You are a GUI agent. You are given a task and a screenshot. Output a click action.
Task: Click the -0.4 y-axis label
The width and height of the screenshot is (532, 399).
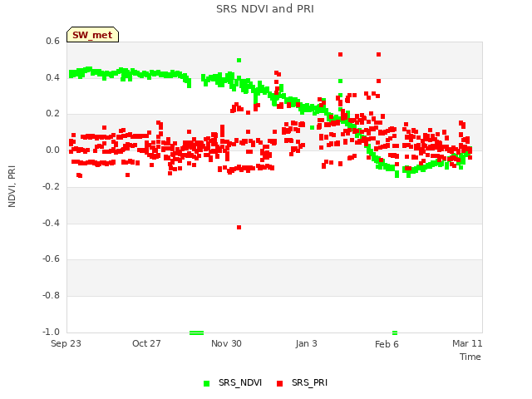[51, 223]
